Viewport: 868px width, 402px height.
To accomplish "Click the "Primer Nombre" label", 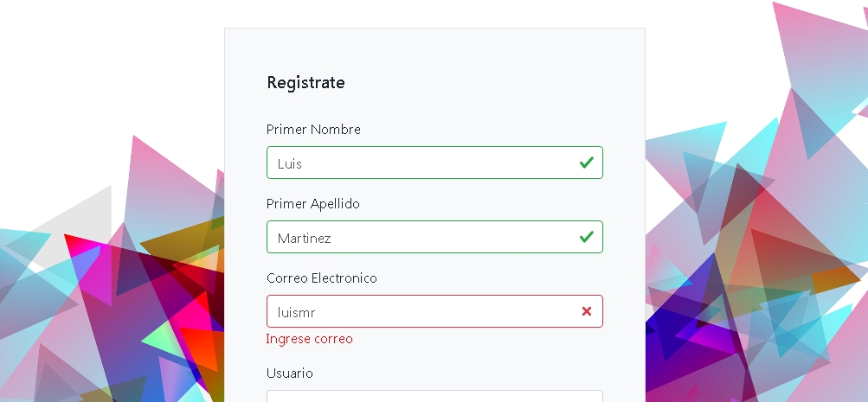I will pyautogui.click(x=313, y=130).
